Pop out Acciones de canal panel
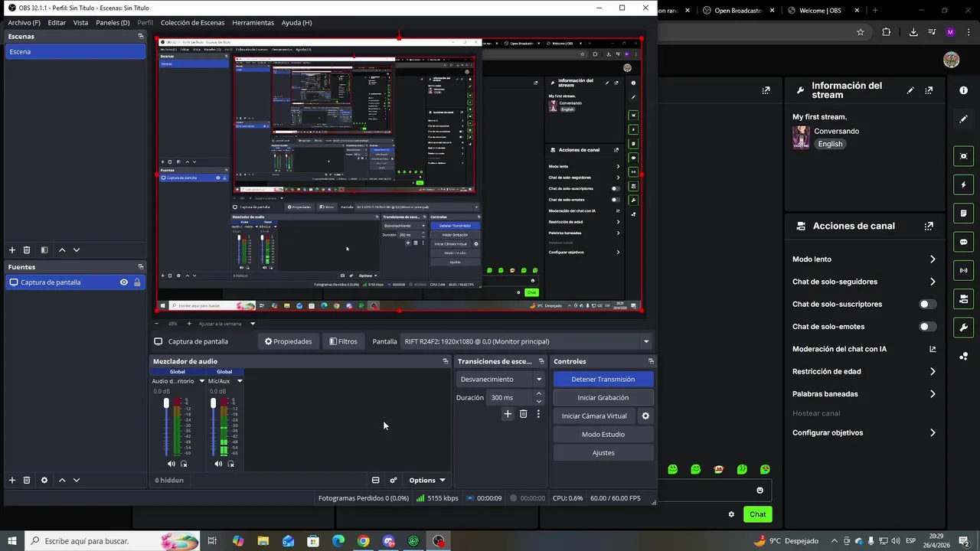This screenshot has width=980, height=551. [x=929, y=226]
